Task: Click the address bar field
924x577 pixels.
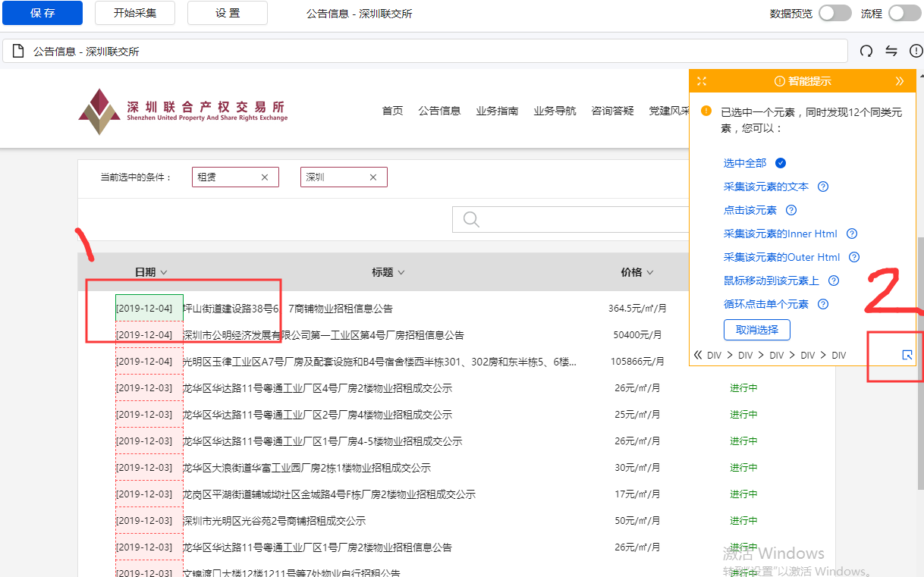Action: point(425,52)
